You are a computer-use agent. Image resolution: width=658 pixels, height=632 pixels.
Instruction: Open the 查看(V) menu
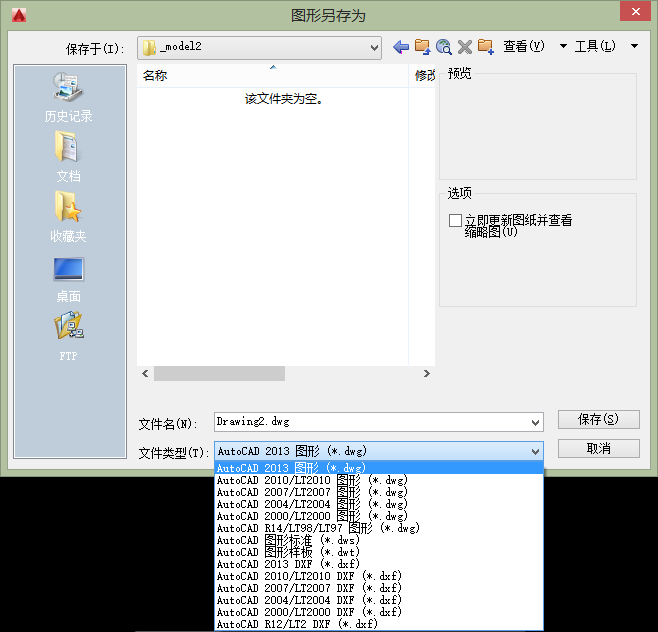tap(524, 46)
